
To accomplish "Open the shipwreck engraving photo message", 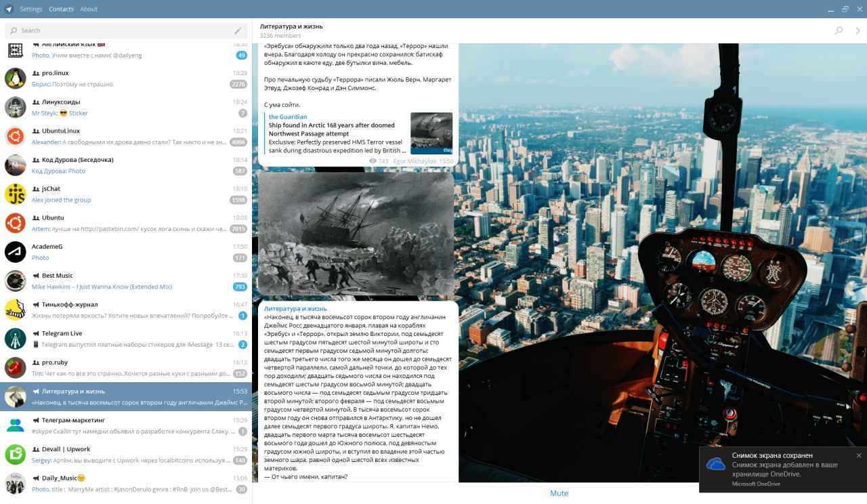I will [356, 234].
